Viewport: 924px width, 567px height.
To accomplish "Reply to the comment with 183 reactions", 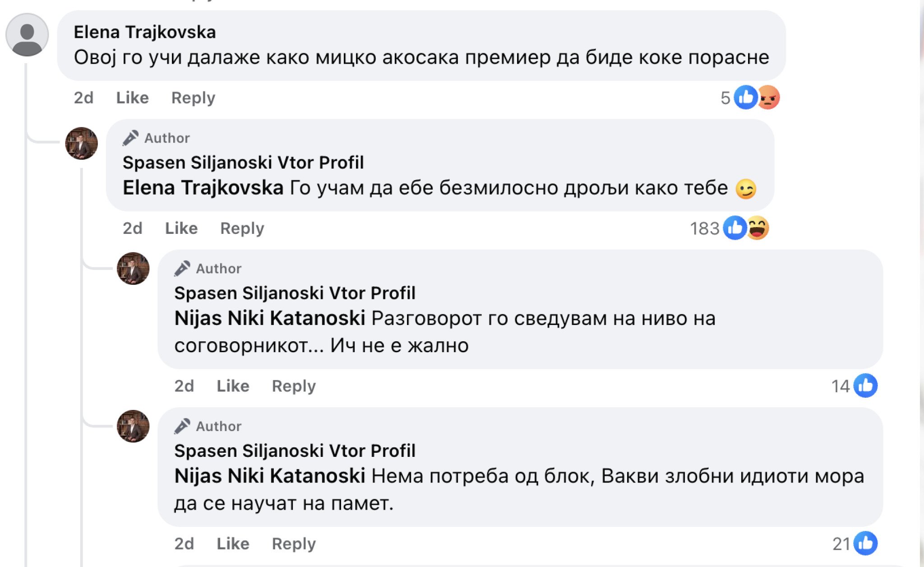I will (x=242, y=228).
